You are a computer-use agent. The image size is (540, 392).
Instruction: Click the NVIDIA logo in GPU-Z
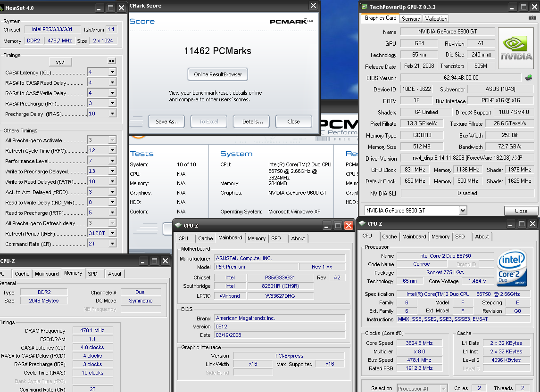[x=516, y=49]
